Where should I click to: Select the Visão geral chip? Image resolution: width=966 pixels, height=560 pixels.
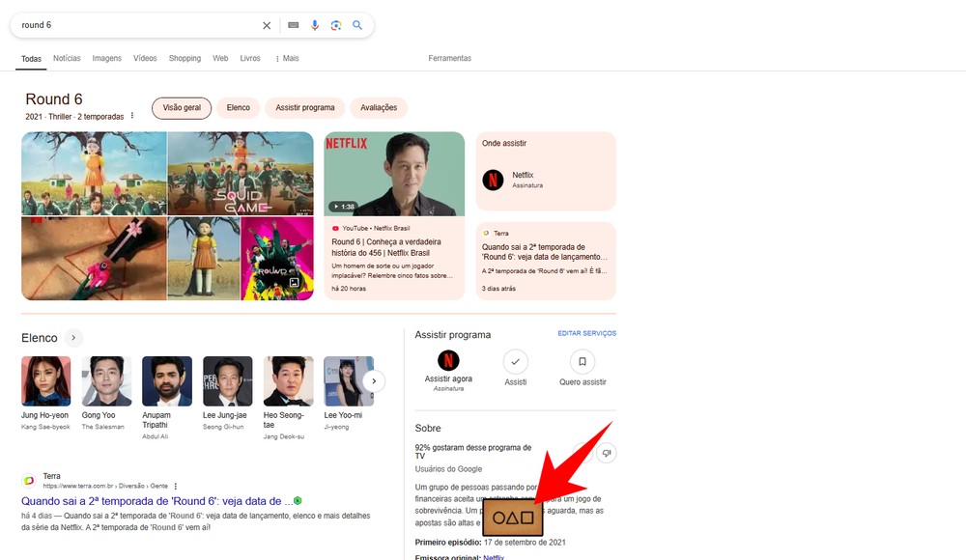tap(182, 108)
